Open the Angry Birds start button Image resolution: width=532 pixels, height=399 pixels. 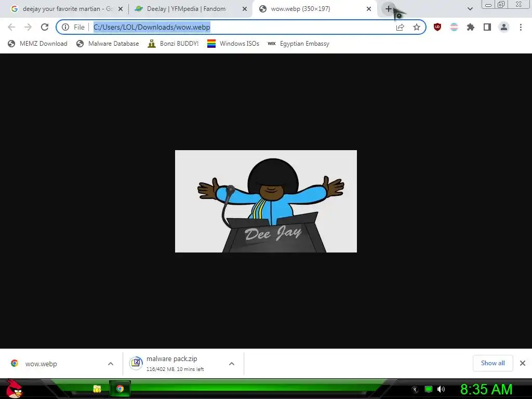pyautogui.click(x=14, y=389)
